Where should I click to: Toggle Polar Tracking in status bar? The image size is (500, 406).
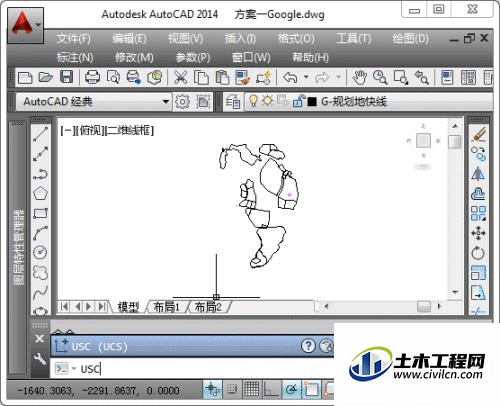pyautogui.click(x=291, y=389)
